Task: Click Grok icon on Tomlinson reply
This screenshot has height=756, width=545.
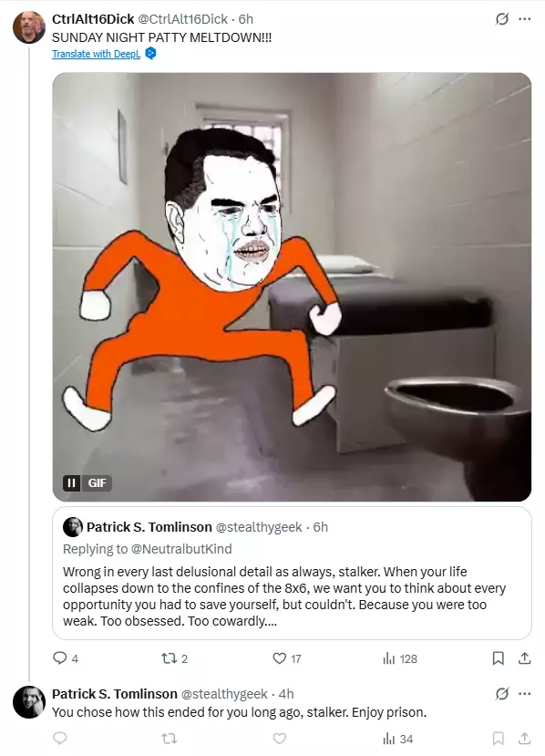Action: coord(501,694)
